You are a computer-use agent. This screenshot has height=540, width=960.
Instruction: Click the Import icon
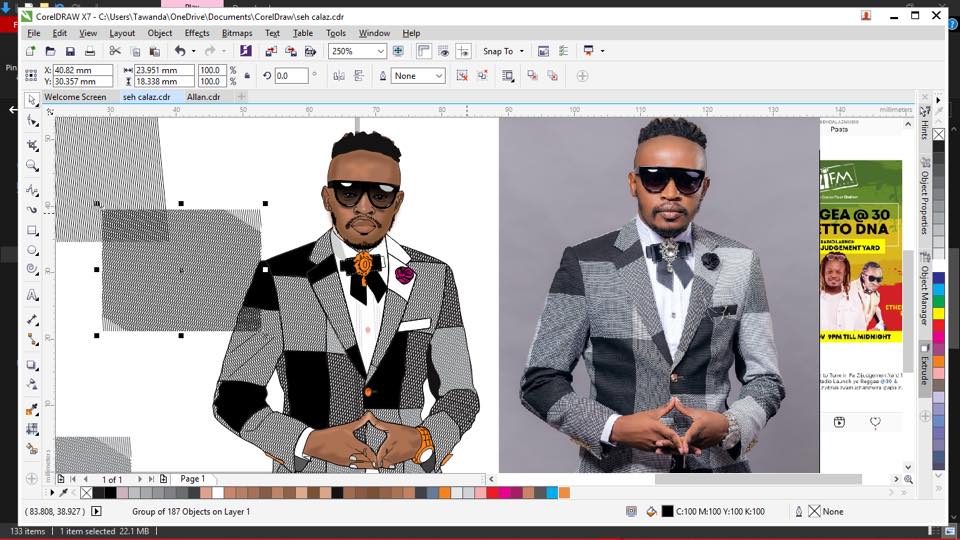[271, 51]
